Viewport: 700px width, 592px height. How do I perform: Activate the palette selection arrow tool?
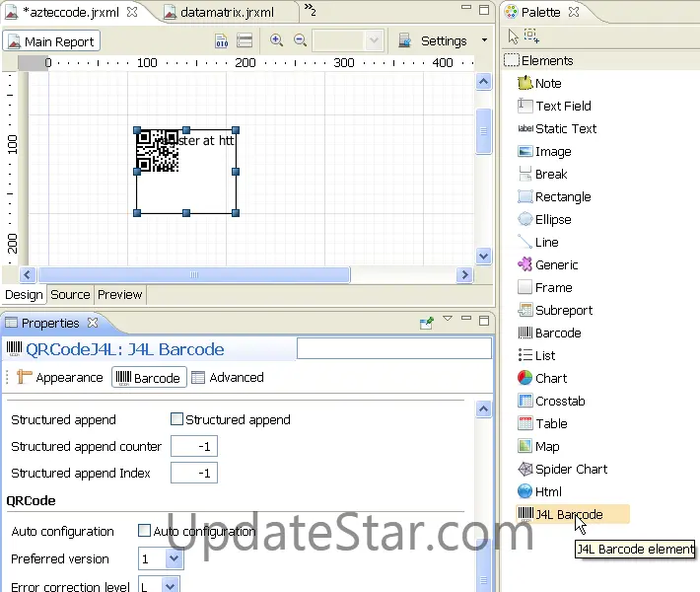point(514,37)
